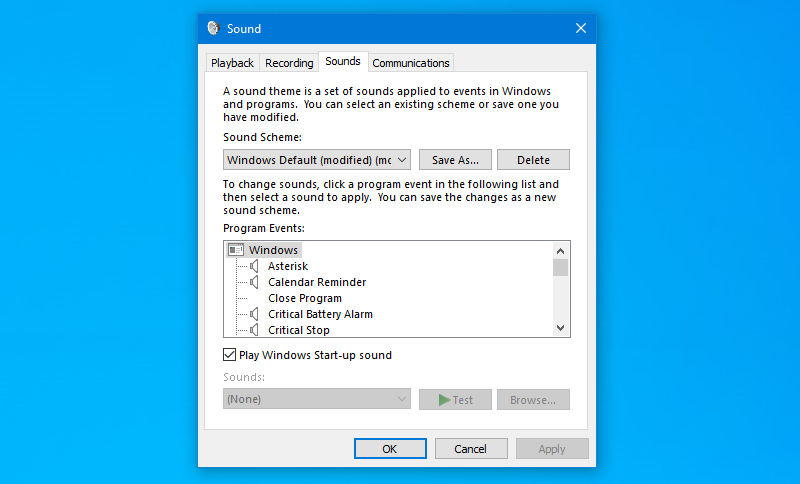The height and width of the screenshot is (484, 800).
Task: Select the Close Program event
Action: (x=305, y=298)
